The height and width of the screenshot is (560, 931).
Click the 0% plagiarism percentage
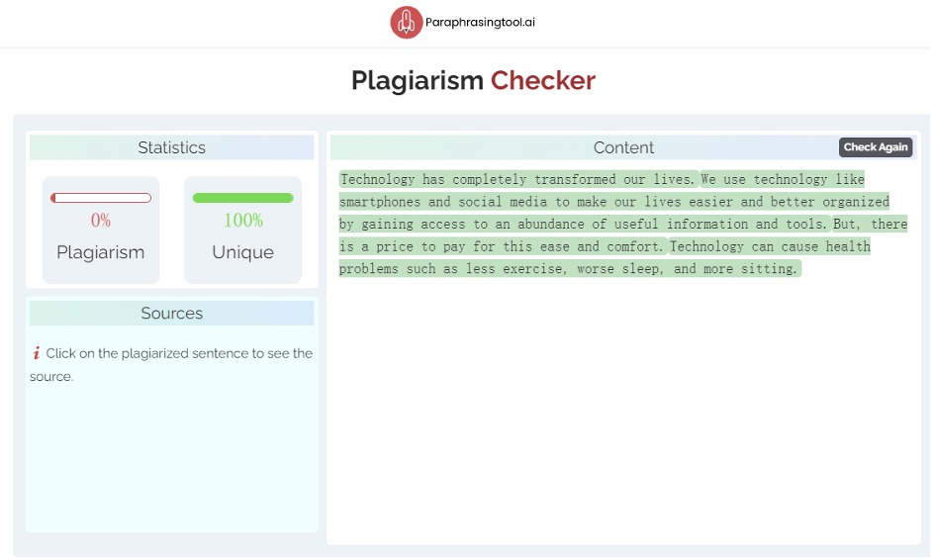click(x=101, y=221)
